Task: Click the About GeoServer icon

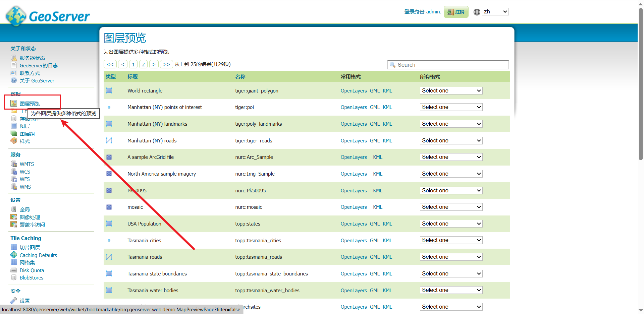Action: pos(14,80)
